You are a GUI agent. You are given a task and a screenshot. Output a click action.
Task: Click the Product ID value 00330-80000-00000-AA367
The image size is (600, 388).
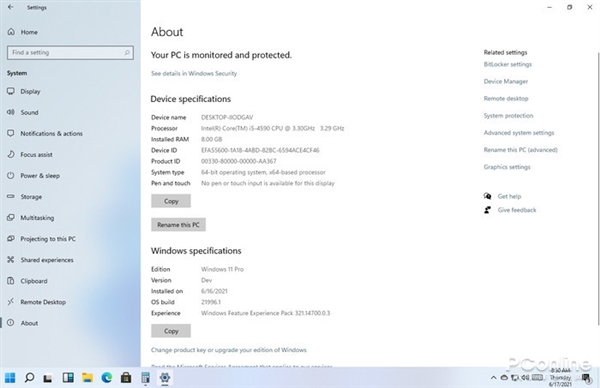tap(239, 161)
